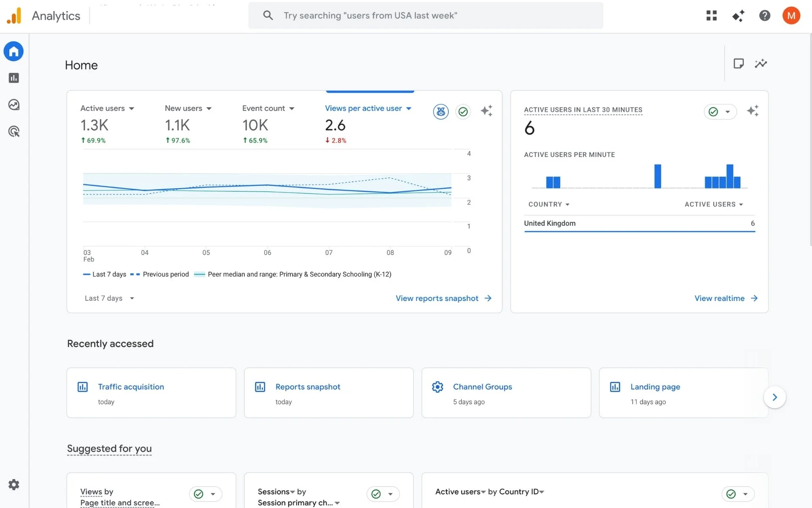Toggle the benchmarking medal icon
Screen dimensions: 812x508
(441, 111)
